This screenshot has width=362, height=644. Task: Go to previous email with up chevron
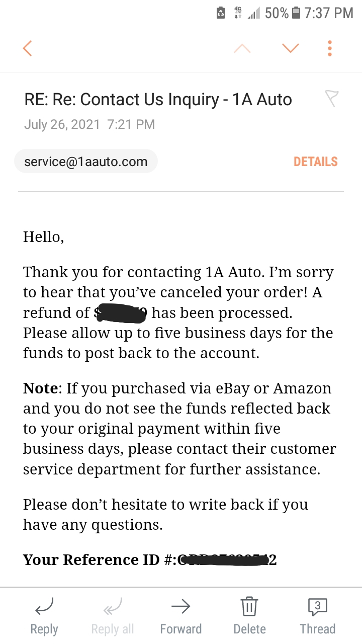tap(242, 48)
